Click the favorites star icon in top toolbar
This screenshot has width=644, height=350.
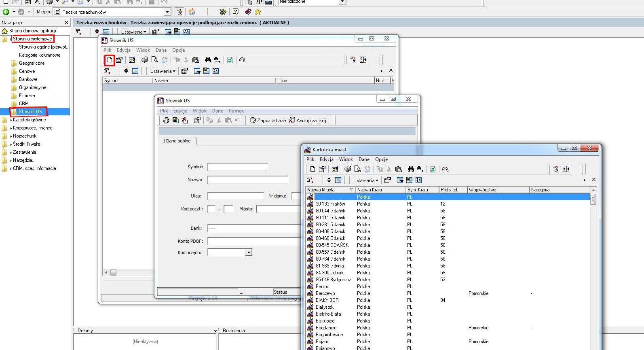[x=258, y=12]
